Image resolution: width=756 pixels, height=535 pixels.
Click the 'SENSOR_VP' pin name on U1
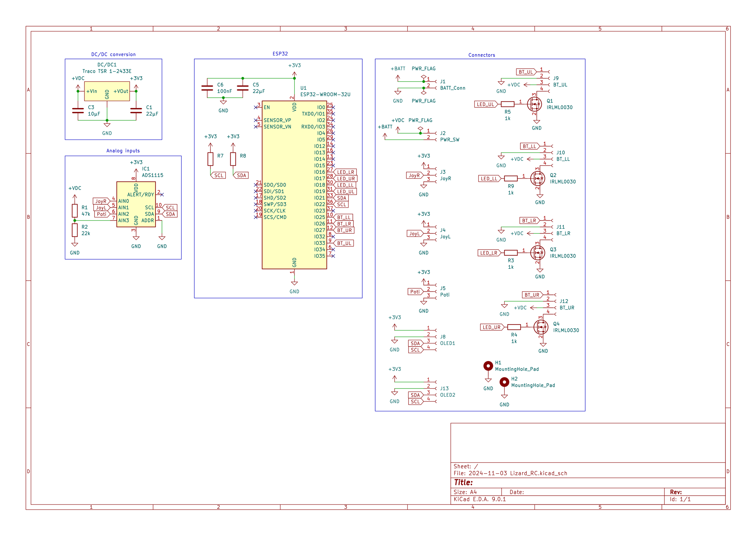pos(277,120)
